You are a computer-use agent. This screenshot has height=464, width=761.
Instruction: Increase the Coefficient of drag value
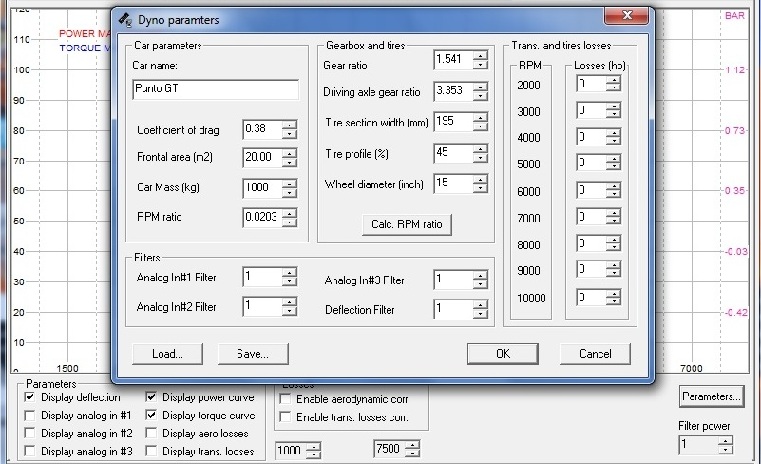(290, 125)
